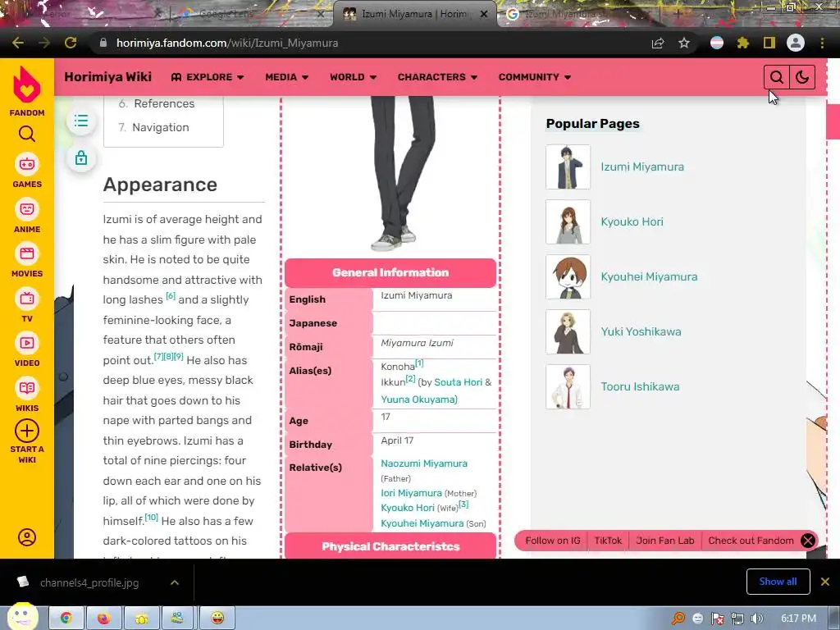Viewport: 840px width, 630px height.
Task: Expand the Explore menu
Action: [x=208, y=77]
